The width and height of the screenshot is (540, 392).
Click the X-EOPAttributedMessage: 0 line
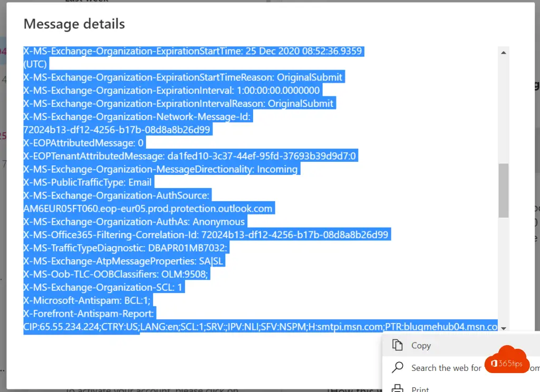click(83, 143)
